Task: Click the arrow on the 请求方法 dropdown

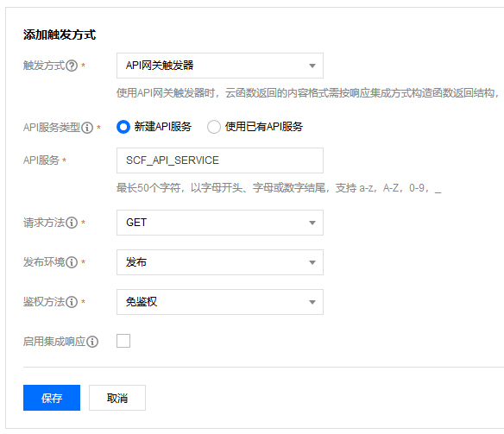Action: [312, 223]
